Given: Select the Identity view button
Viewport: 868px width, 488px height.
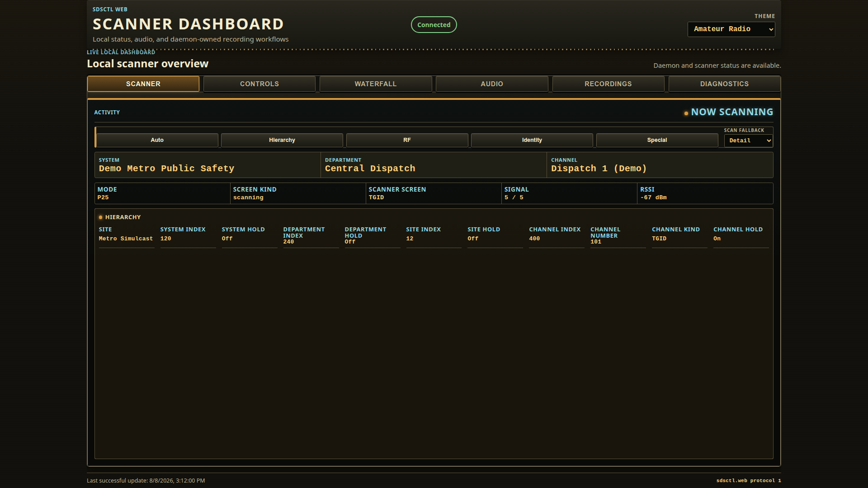Looking at the screenshot, I should 532,140.
